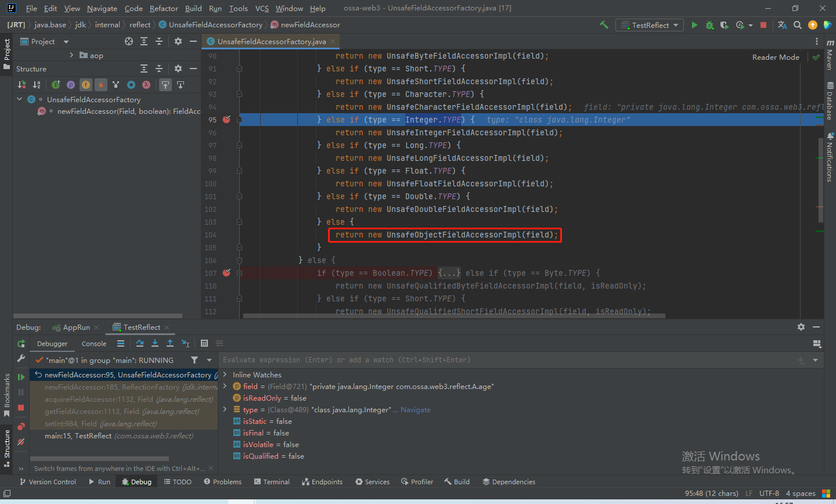836x504 pixels.
Task: Click the orange update arrow icon
Action: 813,25
